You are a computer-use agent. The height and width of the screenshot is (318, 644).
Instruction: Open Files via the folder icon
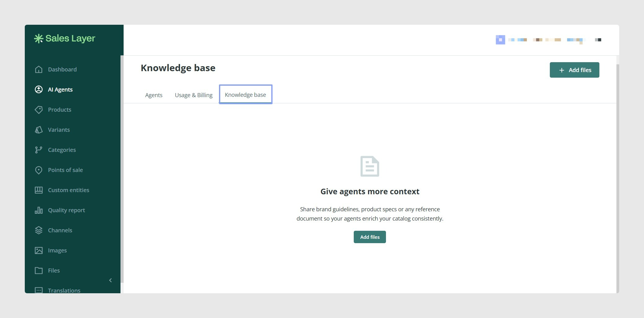coord(39,270)
